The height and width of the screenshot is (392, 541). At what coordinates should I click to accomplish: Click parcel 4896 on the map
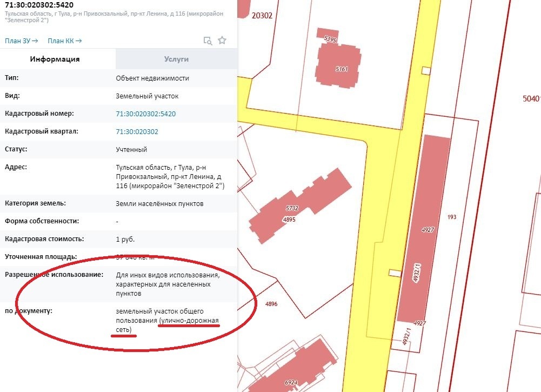click(271, 304)
